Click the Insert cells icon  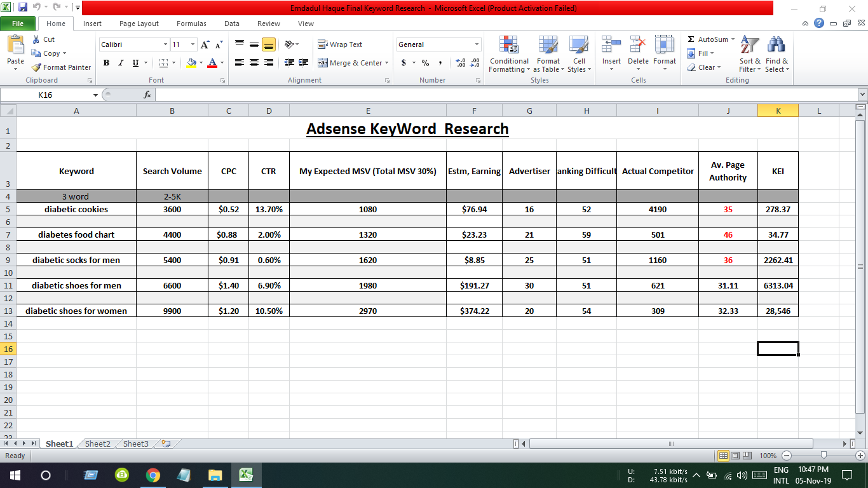[x=611, y=46]
